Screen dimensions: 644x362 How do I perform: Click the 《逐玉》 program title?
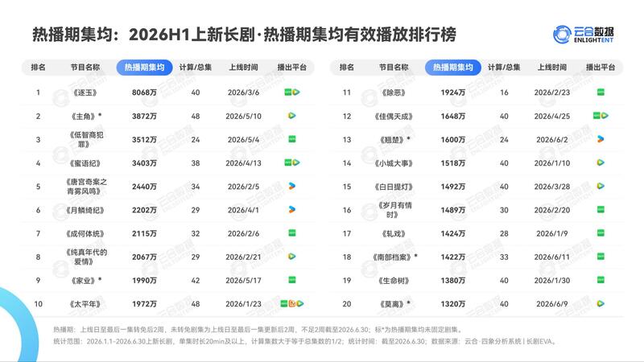coord(85,93)
